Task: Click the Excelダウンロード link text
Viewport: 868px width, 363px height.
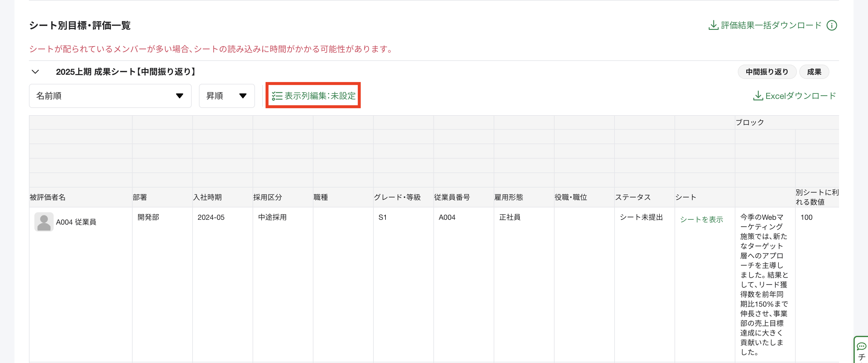Action: 800,96
